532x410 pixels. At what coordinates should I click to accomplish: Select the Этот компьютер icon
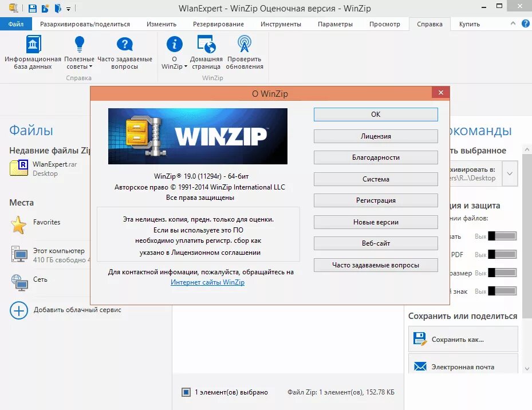(19, 254)
